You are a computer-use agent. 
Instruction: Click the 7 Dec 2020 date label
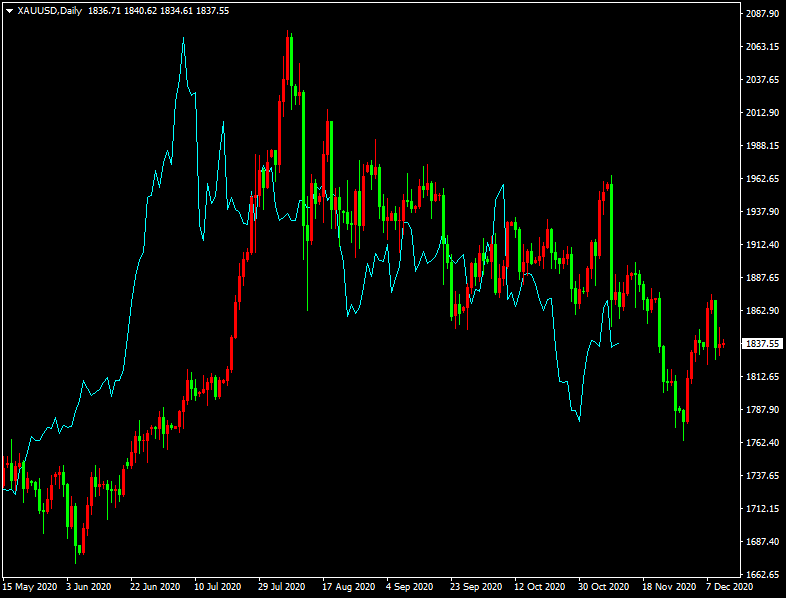click(729, 587)
